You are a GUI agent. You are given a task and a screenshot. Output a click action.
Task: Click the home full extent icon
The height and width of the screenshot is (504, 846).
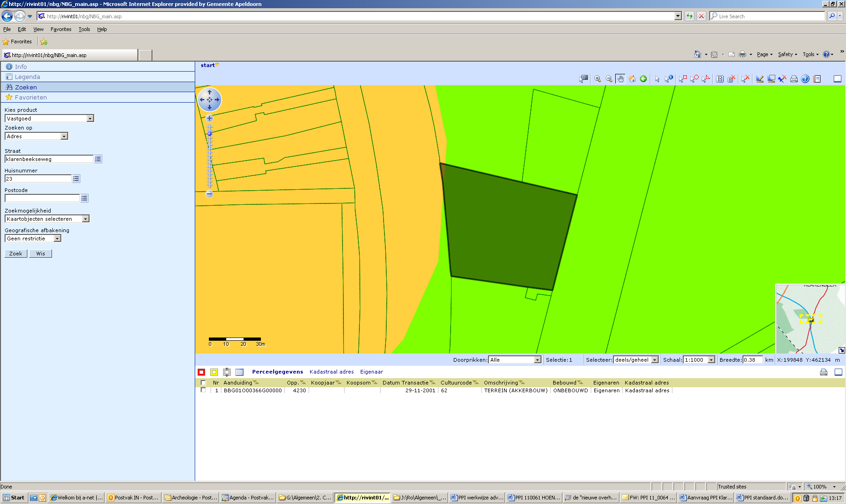point(632,79)
